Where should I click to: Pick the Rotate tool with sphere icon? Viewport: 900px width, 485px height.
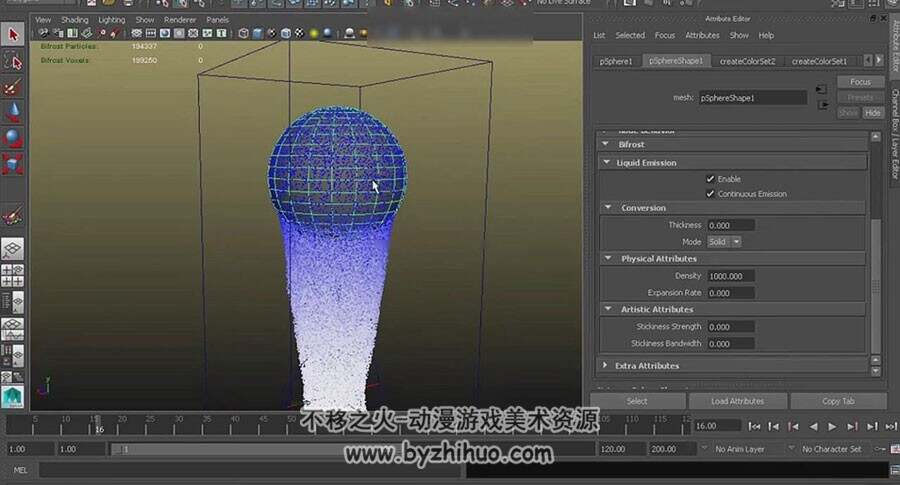coord(13,138)
